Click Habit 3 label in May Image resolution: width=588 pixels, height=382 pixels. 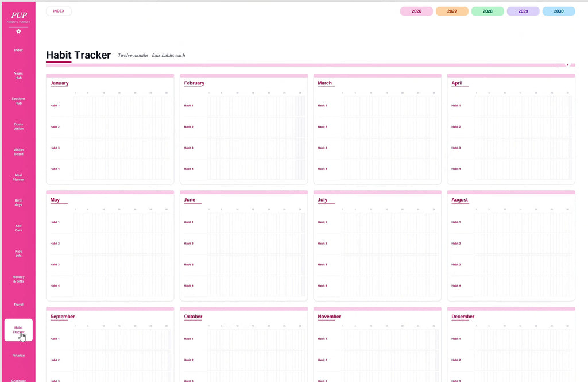tap(55, 265)
